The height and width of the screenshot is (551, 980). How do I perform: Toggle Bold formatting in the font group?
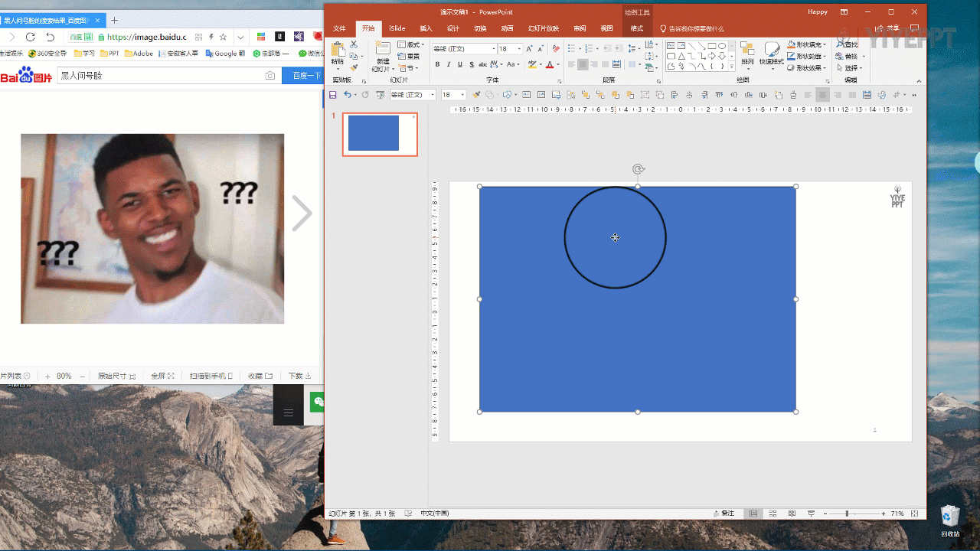(437, 65)
